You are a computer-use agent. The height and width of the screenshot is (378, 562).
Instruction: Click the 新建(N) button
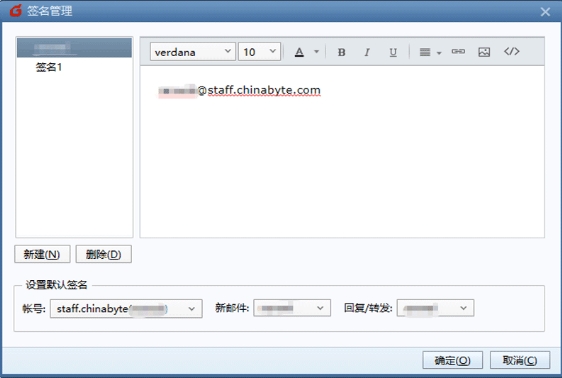(x=42, y=254)
